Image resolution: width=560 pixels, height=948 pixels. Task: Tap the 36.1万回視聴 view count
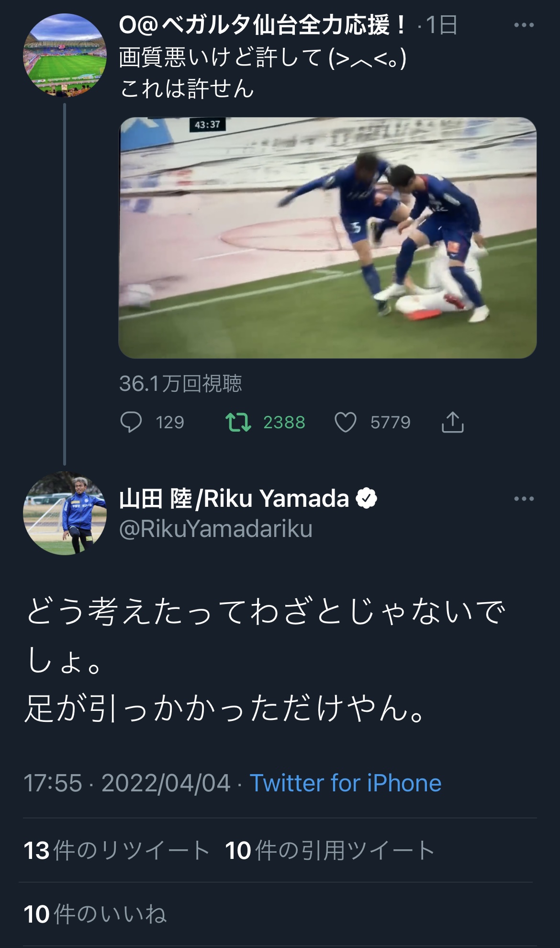pos(180,383)
